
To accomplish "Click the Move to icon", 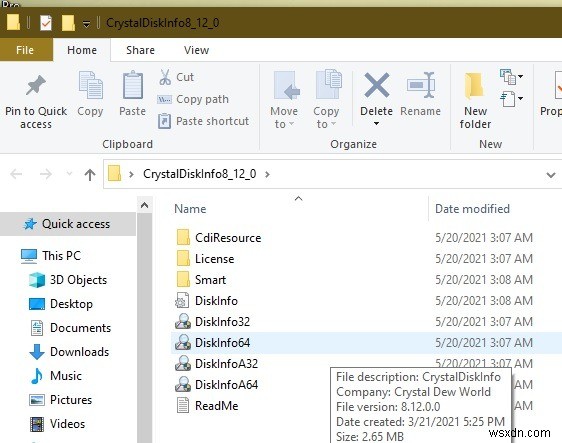I will pos(286,85).
